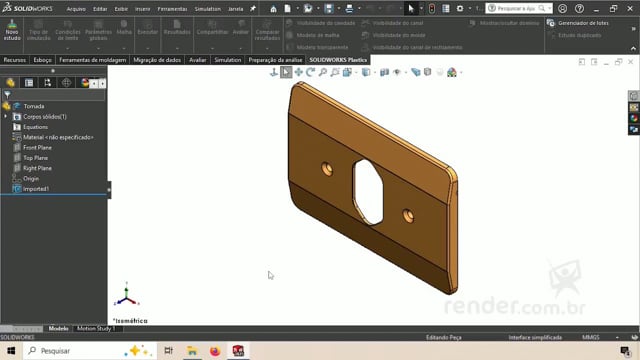Open the DimXpertManager crosshair tab
This screenshot has width=640, height=360.
[x=66, y=83]
